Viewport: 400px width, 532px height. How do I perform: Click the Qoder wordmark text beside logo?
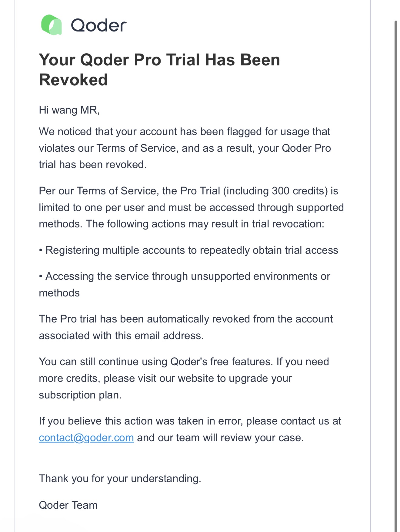(x=99, y=25)
